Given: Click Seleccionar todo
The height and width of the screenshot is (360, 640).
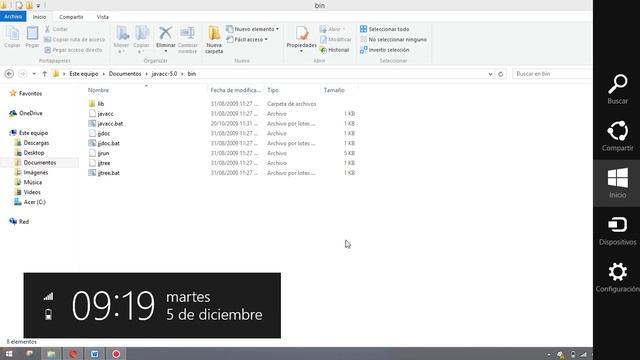Looking at the screenshot, I should tap(384, 29).
